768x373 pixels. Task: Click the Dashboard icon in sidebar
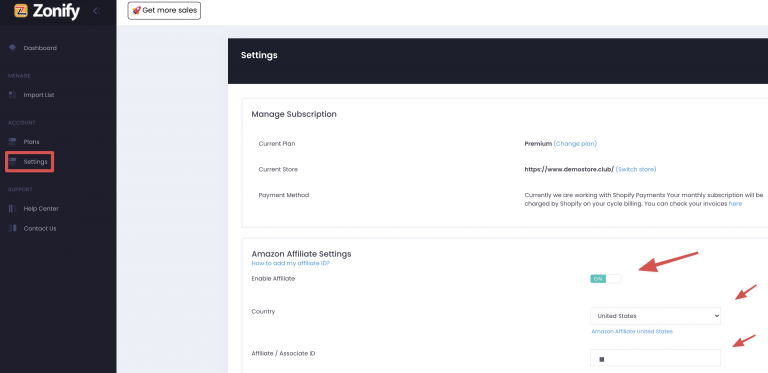(13, 47)
